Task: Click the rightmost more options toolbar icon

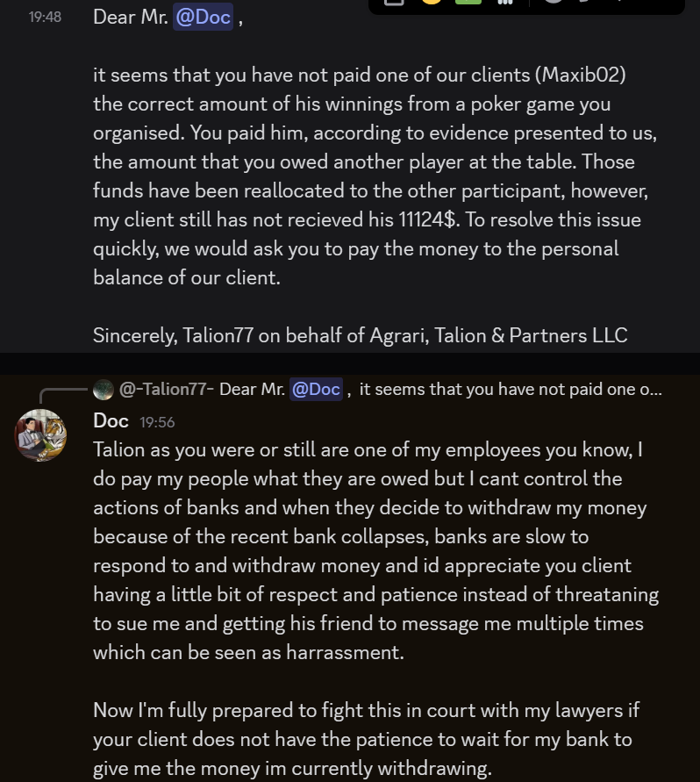Action: click(x=619, y=1)
